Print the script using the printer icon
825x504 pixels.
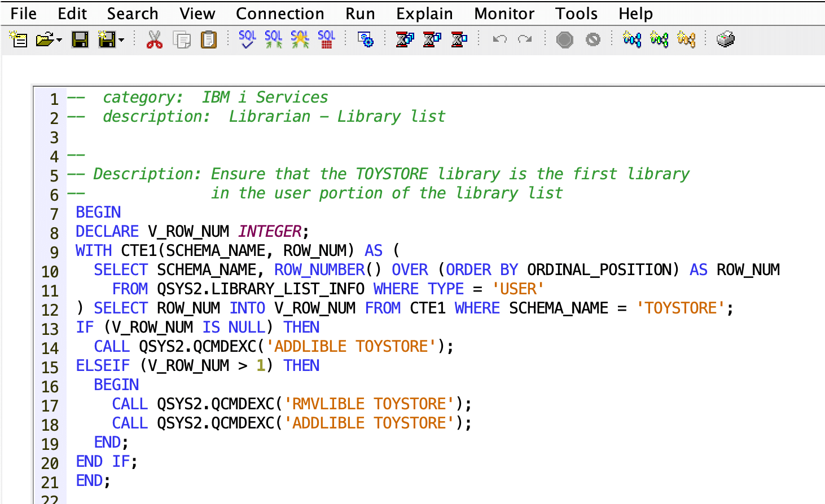[x=725, y=39]
